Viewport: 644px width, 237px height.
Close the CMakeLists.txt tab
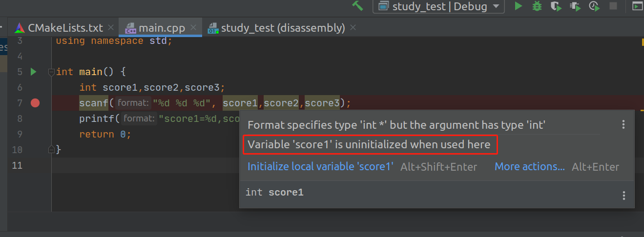point(111,28)
